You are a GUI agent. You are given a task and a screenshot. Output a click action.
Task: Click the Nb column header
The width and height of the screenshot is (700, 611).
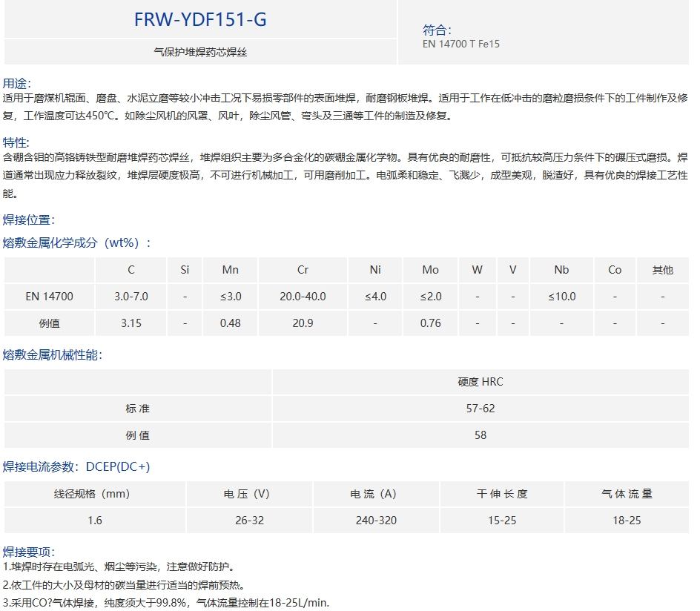[561, 270]
